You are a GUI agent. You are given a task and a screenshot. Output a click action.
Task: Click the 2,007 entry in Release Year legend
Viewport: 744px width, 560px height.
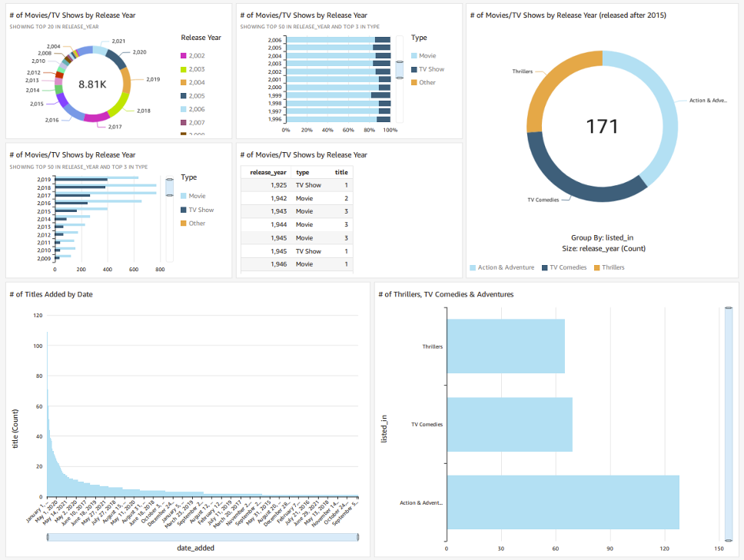point(193,122)
